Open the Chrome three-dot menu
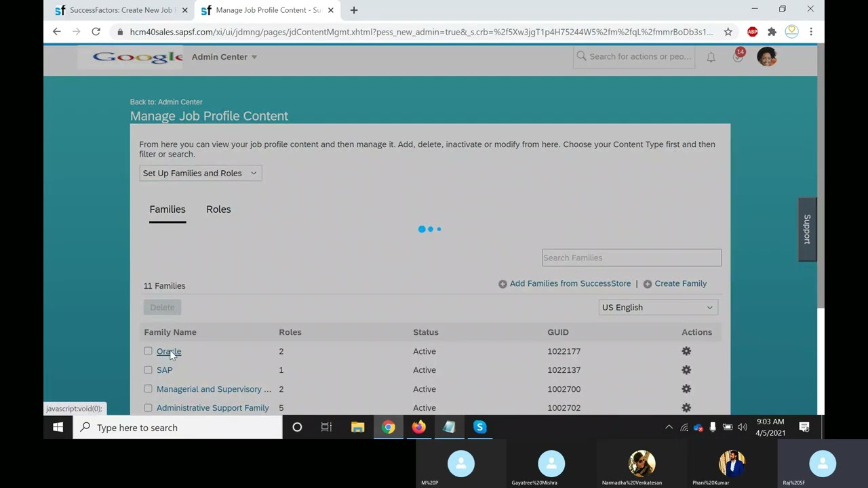 click(811, 32)
